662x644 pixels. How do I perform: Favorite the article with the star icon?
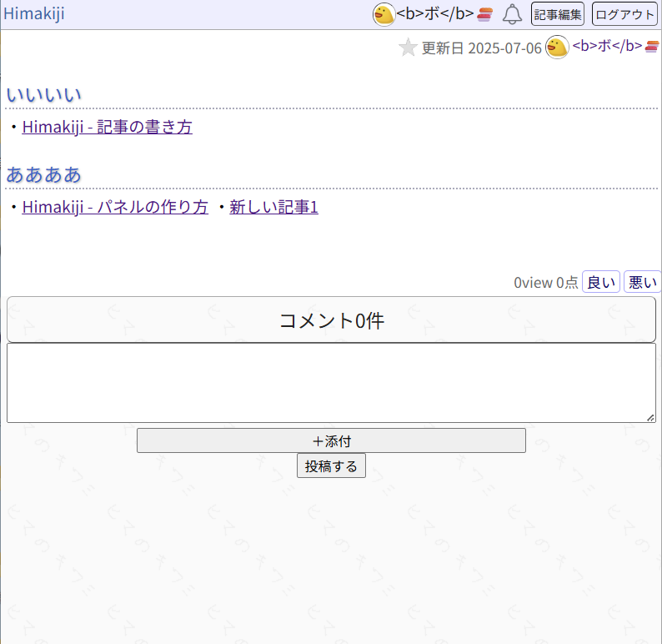click(x=408, y=48)
